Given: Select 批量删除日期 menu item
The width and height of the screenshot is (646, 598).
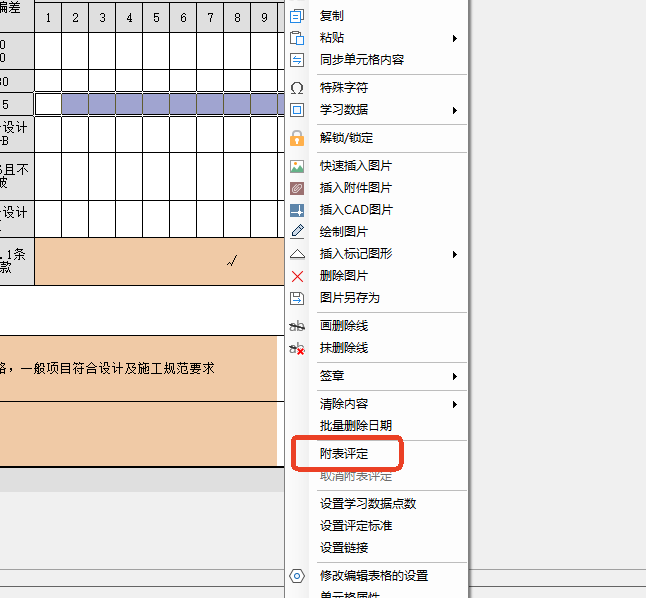Looking at the screenshot, I should (355, 426).
